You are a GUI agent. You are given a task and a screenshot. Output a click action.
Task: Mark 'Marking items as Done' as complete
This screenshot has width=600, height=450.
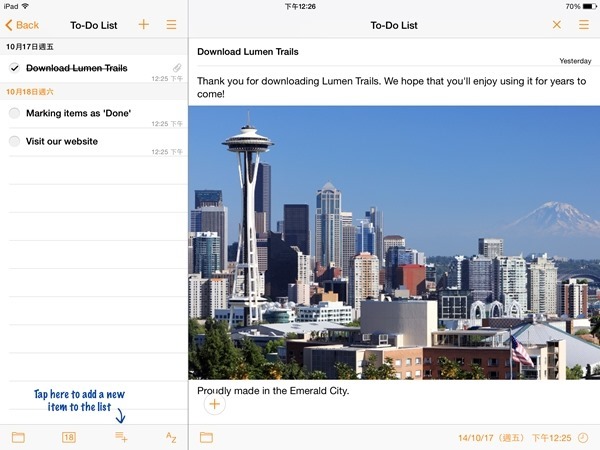point(14,113)
